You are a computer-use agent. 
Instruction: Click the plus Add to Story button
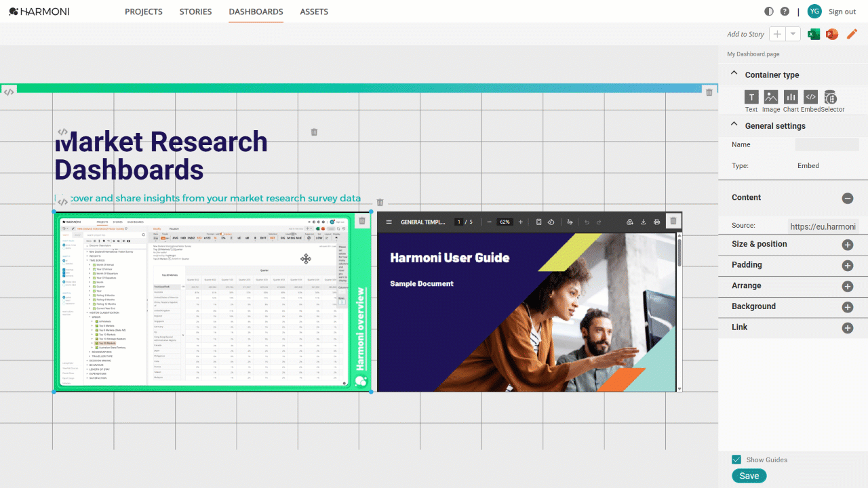(x=777, y=34)
